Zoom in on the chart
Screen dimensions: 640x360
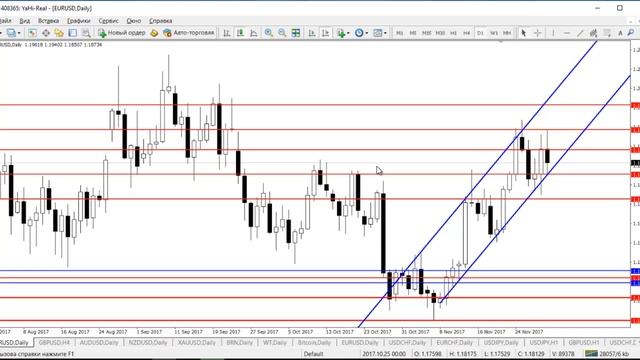[269, 33]
